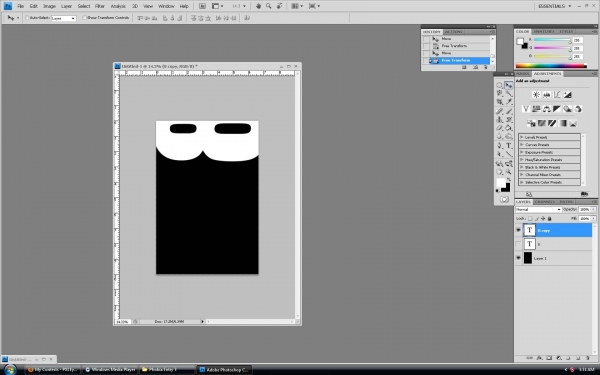Open the Normal blend mode dropdown
600x375 pixels.
(x=538, y=209)
